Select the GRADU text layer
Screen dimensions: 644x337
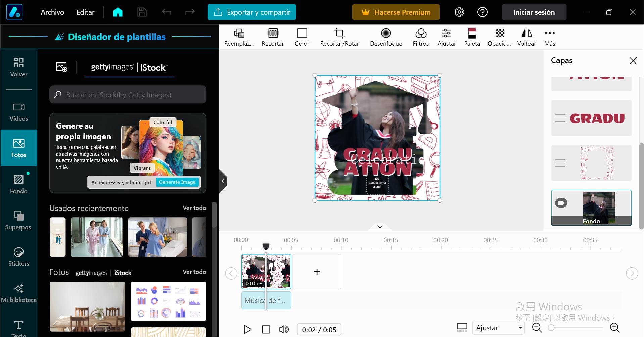(591, 118)
